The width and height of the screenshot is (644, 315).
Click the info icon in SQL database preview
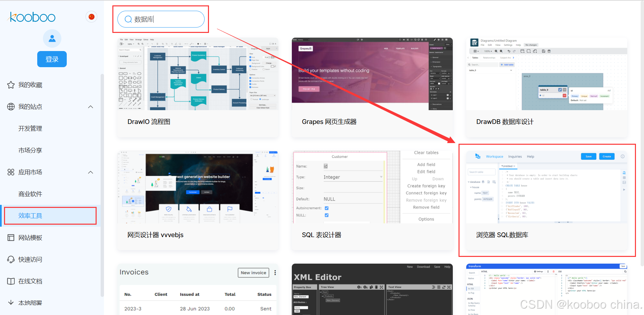623,156
